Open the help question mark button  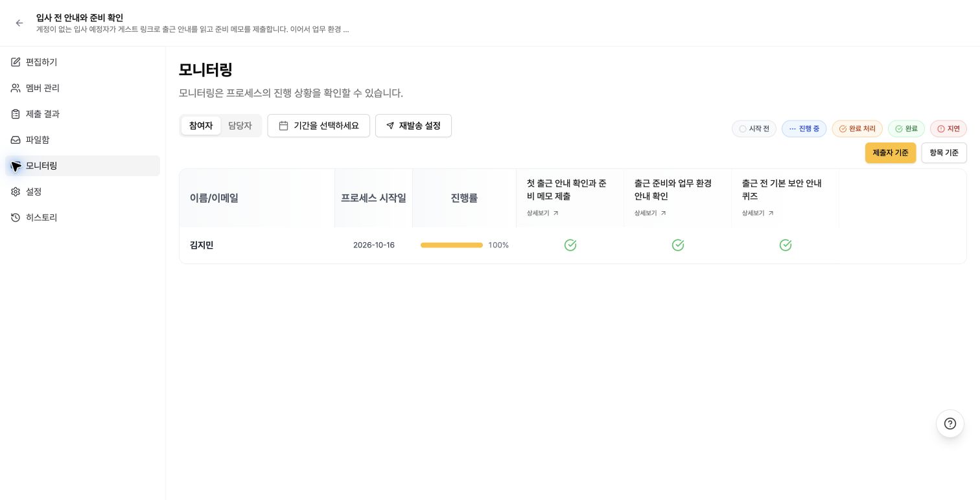coord(950,424)
